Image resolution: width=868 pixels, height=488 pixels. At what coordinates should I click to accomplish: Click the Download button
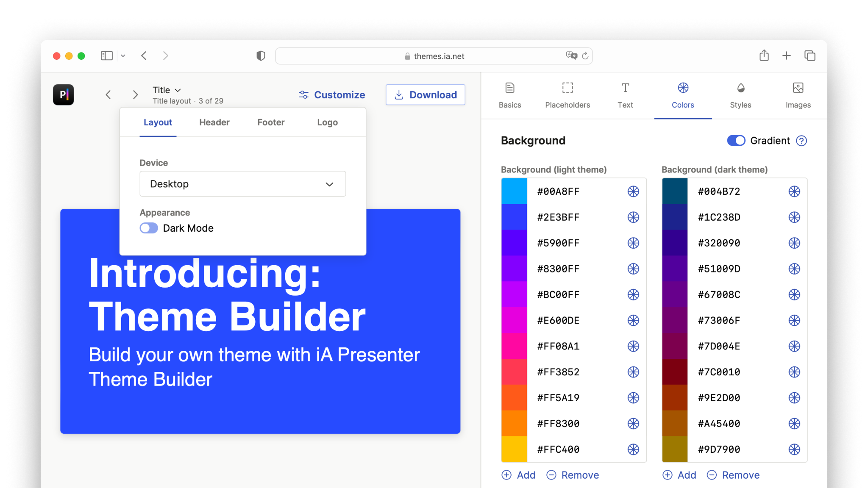click(426, 95)
